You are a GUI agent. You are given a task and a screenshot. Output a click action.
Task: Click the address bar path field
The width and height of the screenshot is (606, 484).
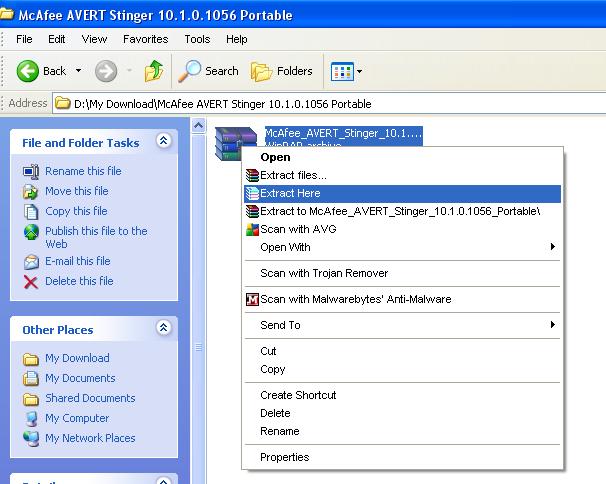[x=329, y=104]
